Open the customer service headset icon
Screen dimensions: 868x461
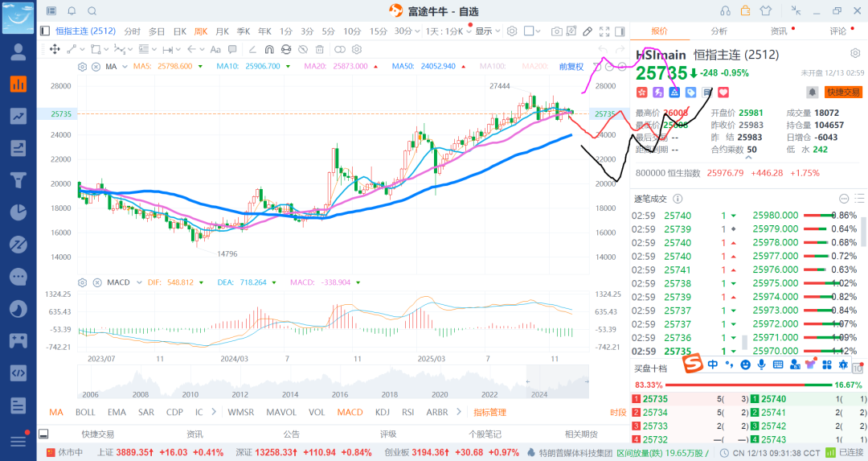pyautogui.click(x=725, y=10)
